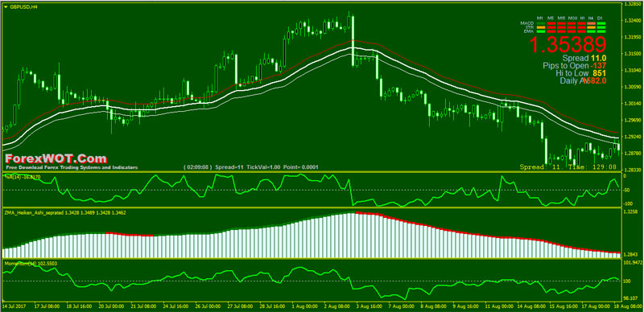Click the ZMA_Heiken_Ashi_seprated indicator label
This screenshot has width=644, height=312.
click(x=65, y=213)
